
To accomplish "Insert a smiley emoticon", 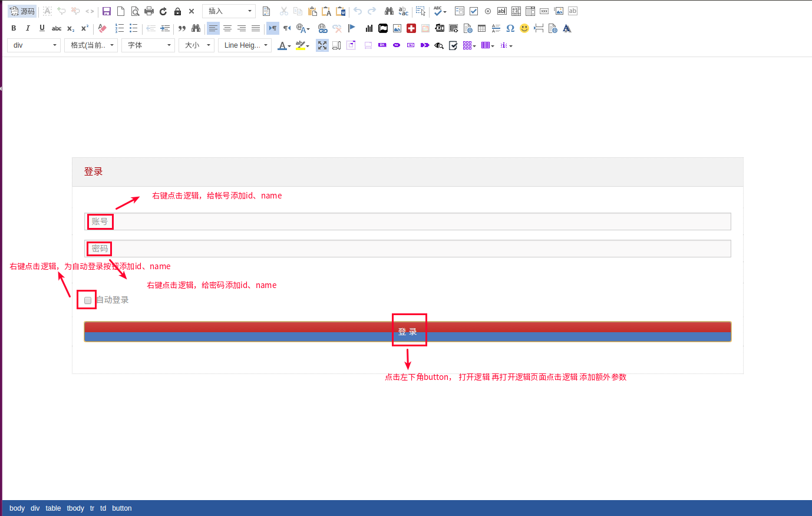I will click(524, 28).
